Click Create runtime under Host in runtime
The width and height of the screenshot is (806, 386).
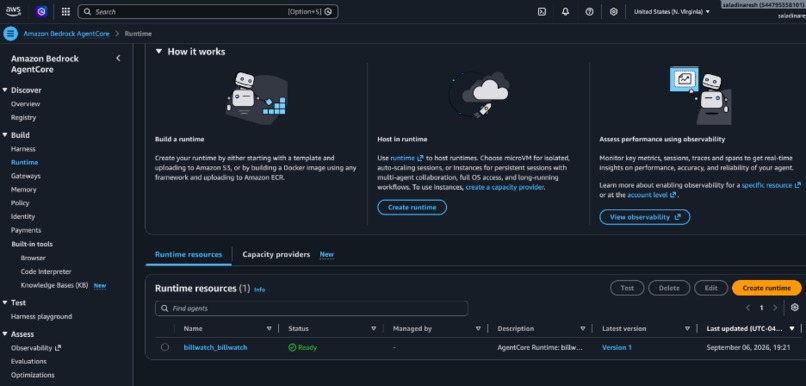[x=412, y=208]
